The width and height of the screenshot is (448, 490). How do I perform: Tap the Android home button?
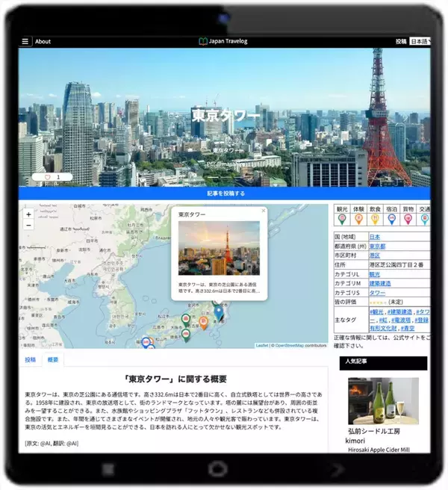[x=218, y=469]
